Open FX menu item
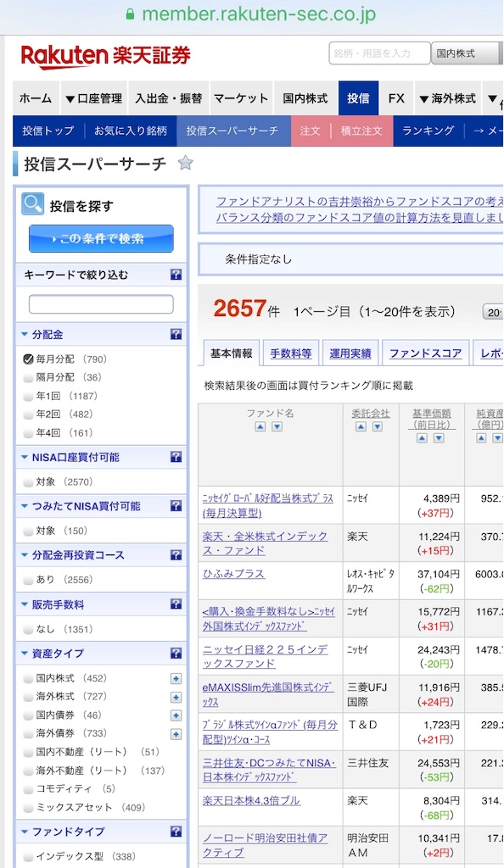This screenshot has height=868, width=504. (396, 98)
